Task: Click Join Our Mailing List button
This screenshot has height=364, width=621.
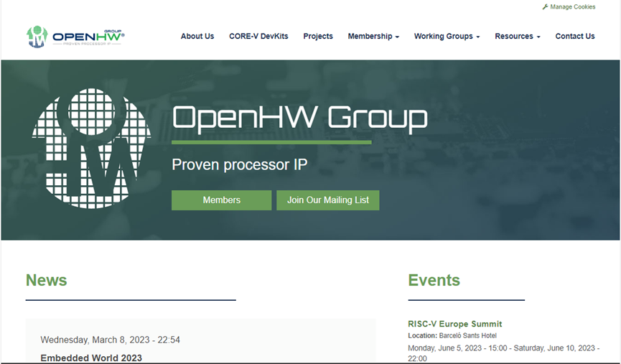Action: [x=328, y=200]
